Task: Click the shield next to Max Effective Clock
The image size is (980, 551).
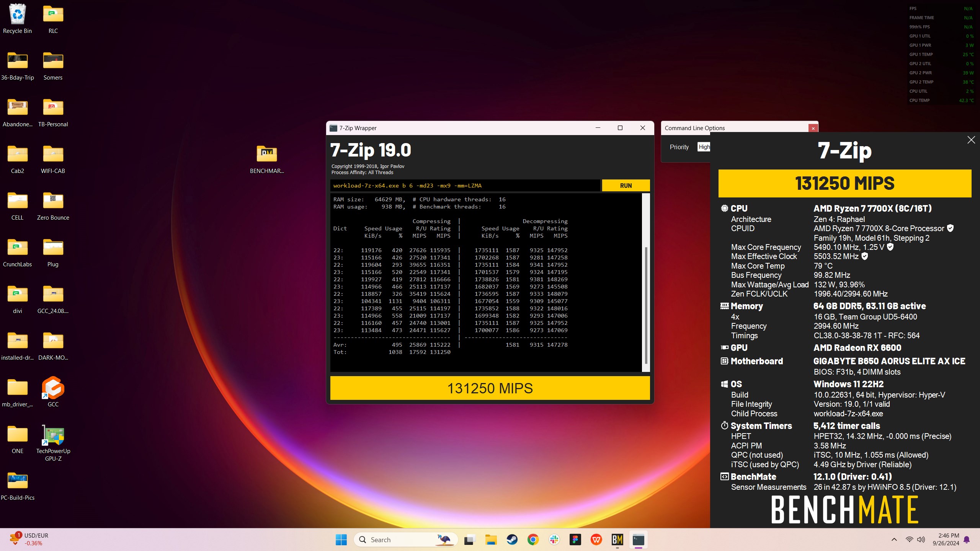Action: click(x=865, y=256)
